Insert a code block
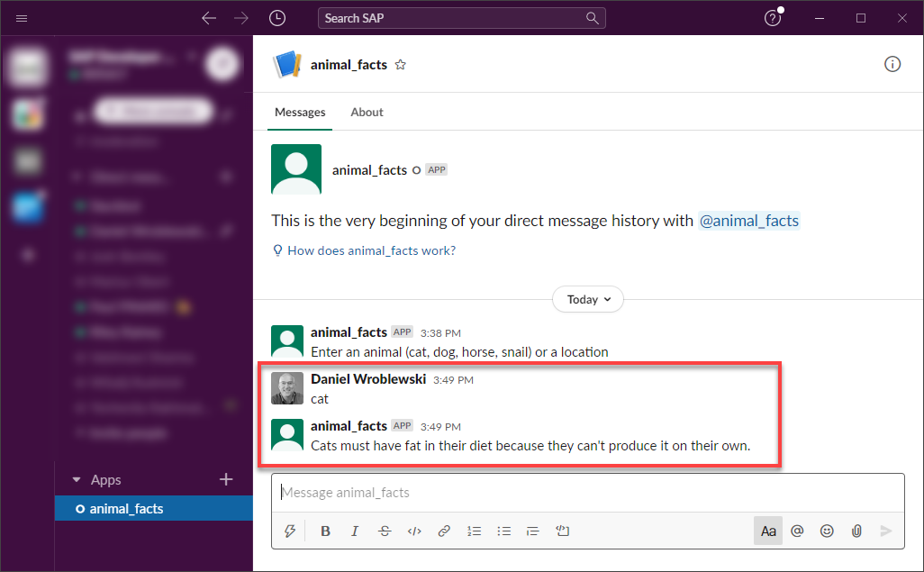The height and width of the screenshot is (572, 924). point(562,531)
